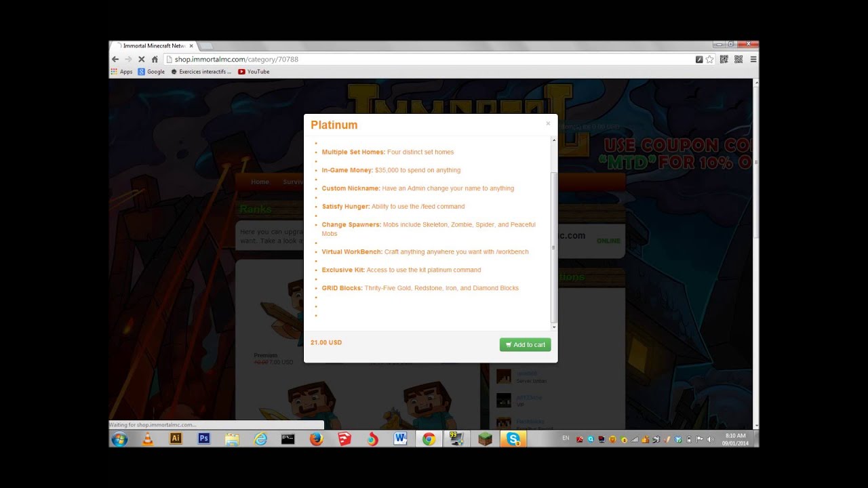Screen dimensions: 868x488
Task: Open the taskbar clock showing 8:10 AM
Action: (735, 439)
